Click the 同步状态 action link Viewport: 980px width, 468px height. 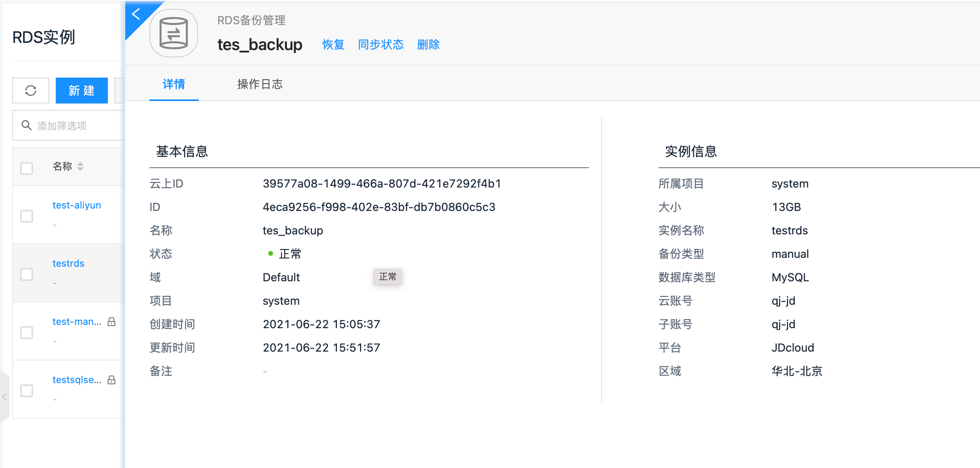(x=381, y=44)
